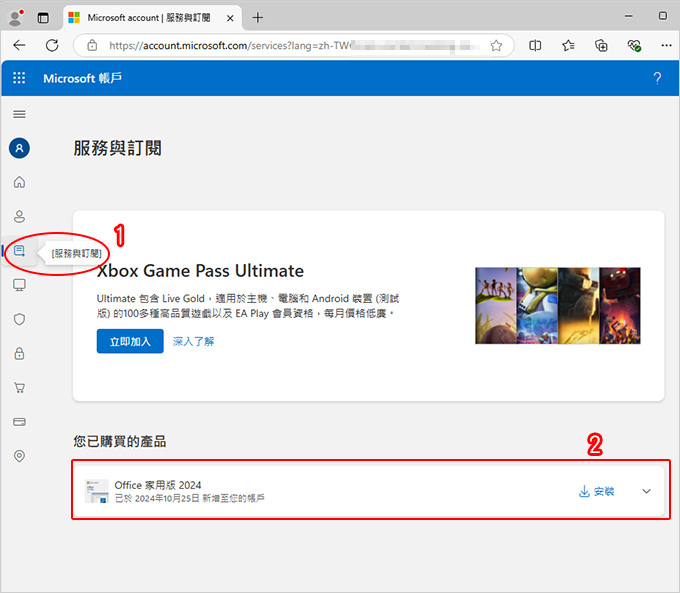Open the help question mark

pyautogui.click(x=657, y=78)
